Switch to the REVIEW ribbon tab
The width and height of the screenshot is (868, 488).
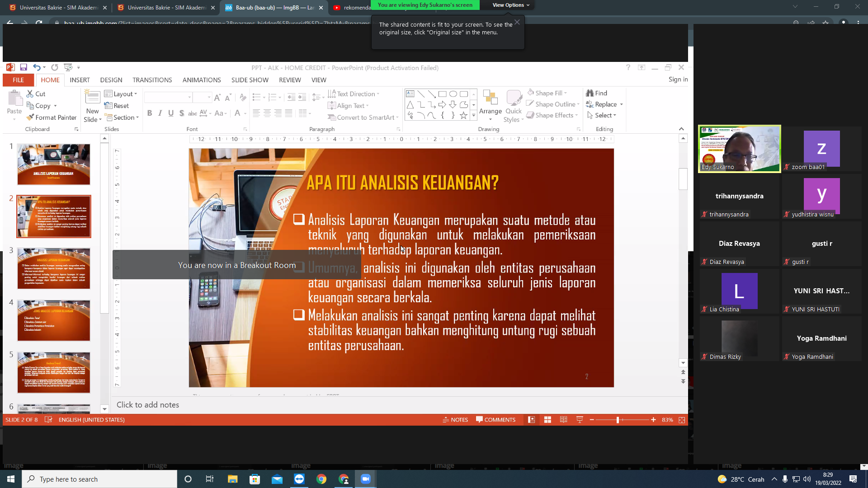pos(290,80)
